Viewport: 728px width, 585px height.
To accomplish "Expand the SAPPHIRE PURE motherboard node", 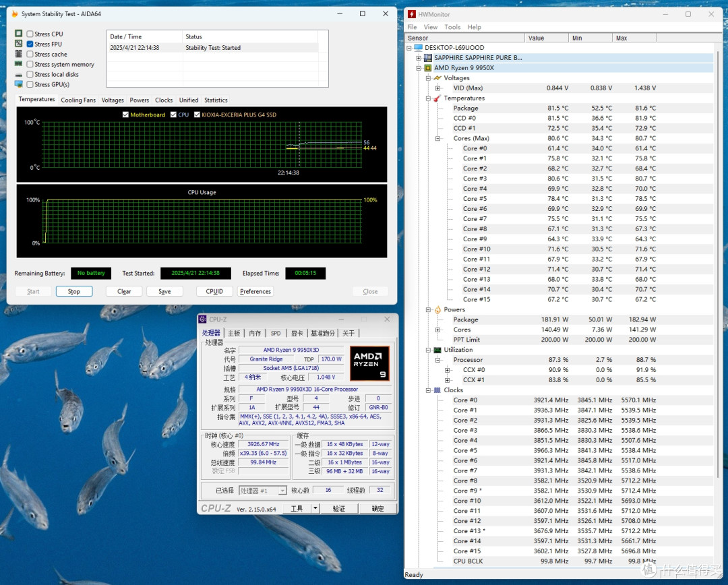I will pos(419,58).
